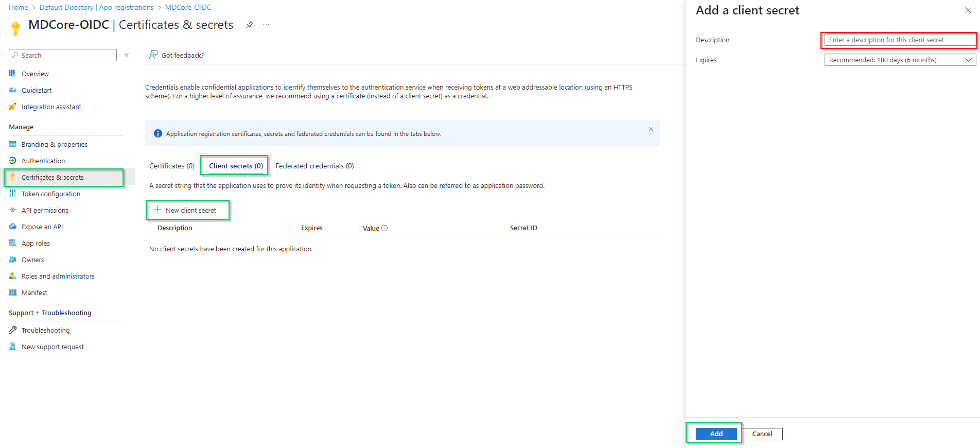
Task: Select the Client secrets (0) tab
Action: pyautogui.click(x=236, y=166)
